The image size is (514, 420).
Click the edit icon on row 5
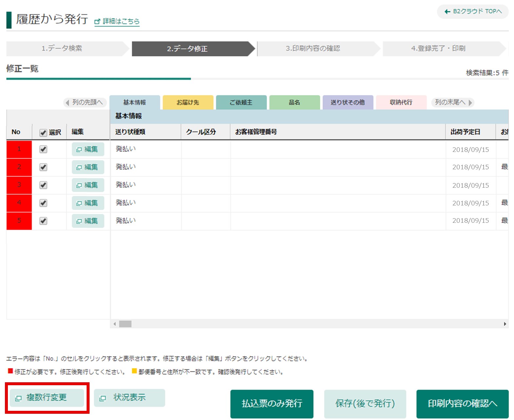[80, 221]
